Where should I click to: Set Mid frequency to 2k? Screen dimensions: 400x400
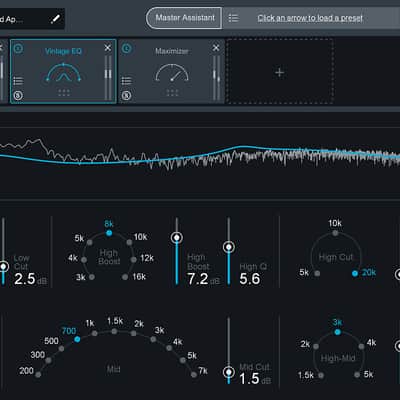point(134,333)
